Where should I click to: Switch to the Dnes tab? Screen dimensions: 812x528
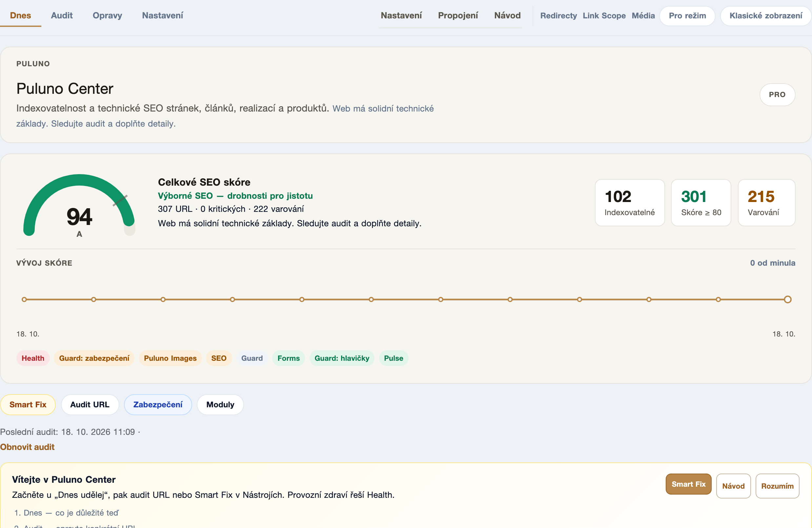coord(20,15)
